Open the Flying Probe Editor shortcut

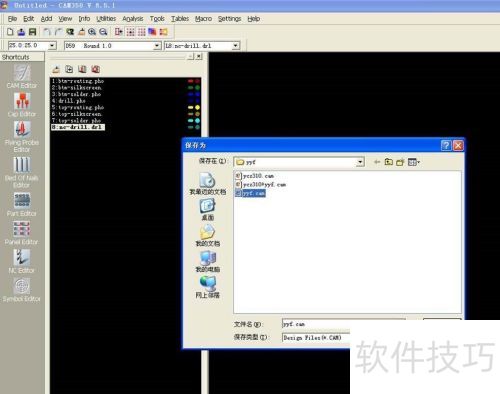tap(22, 137)
